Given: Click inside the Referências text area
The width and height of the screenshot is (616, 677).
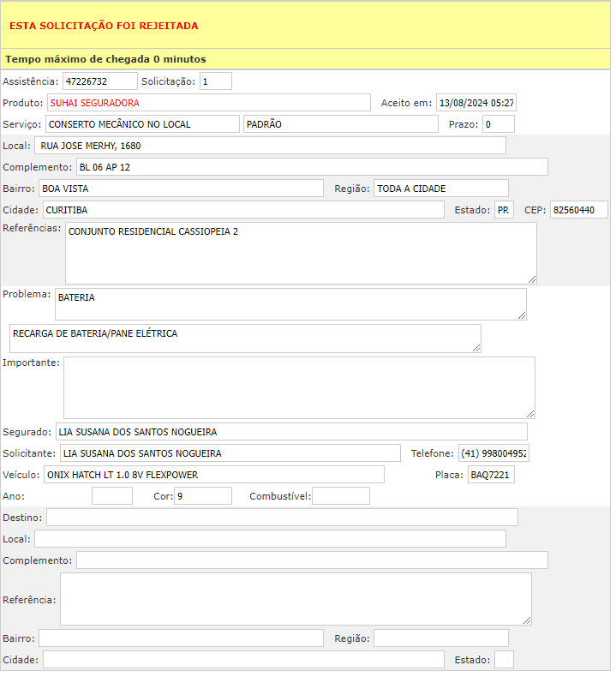Looking at the screenshot, I should [x=300, y=254].
